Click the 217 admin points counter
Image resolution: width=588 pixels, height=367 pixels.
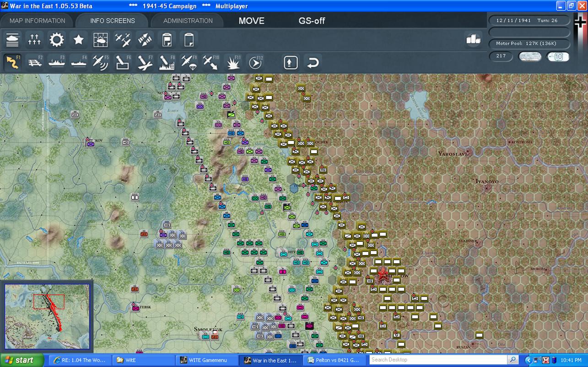coord(501,56)
